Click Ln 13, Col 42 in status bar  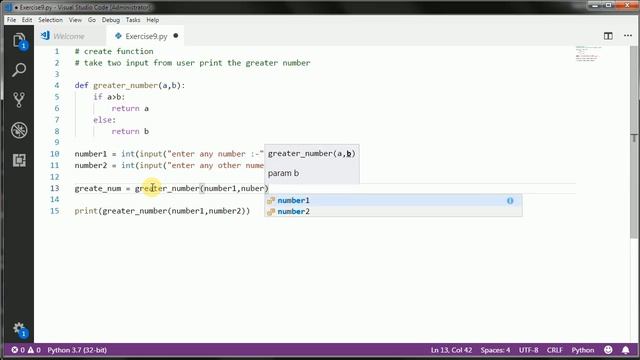451,350
